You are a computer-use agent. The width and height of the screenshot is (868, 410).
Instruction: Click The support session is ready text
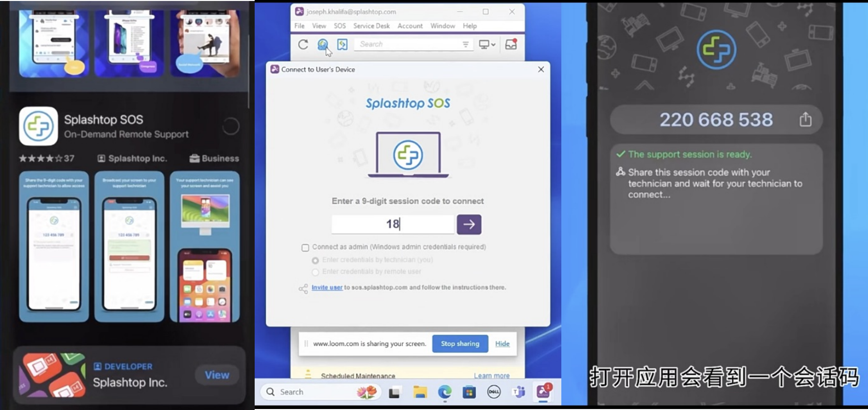(690, 154)
